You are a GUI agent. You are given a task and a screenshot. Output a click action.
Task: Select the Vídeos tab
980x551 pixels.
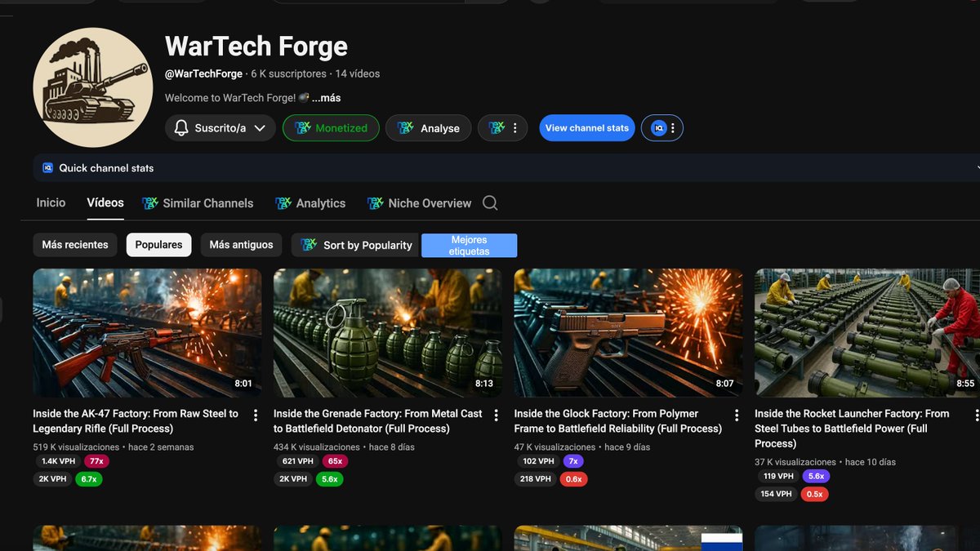tap(105, 202)
